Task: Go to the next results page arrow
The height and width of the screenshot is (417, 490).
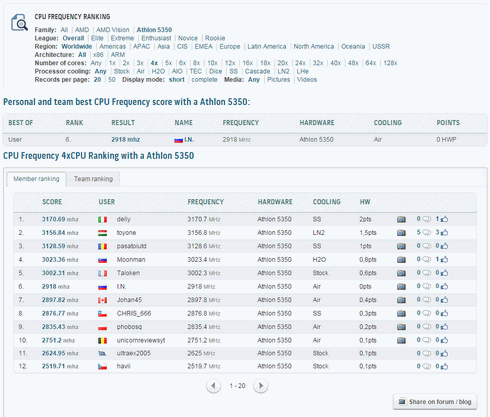Action: 261,386
